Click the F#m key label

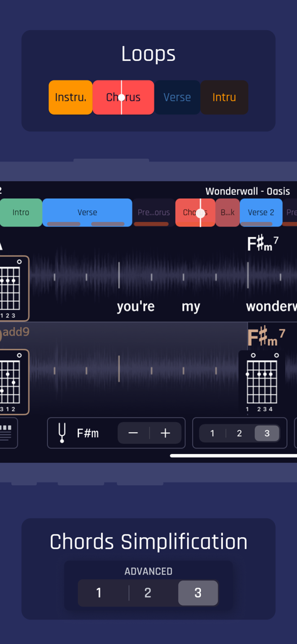click(x=88, y=433)
